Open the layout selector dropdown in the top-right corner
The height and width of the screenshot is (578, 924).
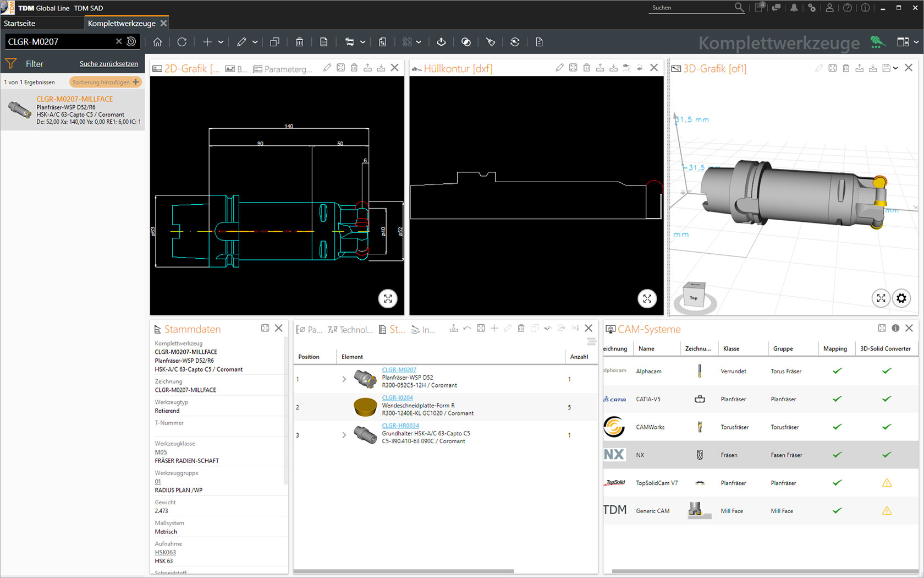[916, 42]
